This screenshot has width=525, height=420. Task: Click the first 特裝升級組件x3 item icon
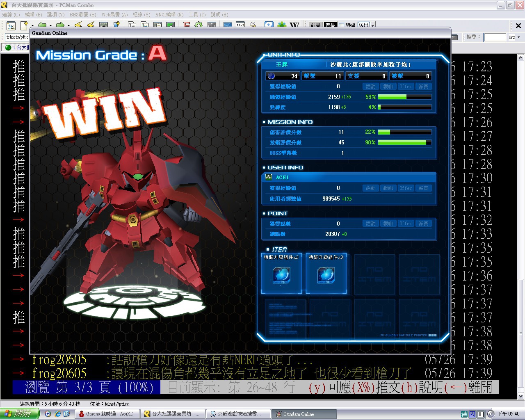pos(281,275)
